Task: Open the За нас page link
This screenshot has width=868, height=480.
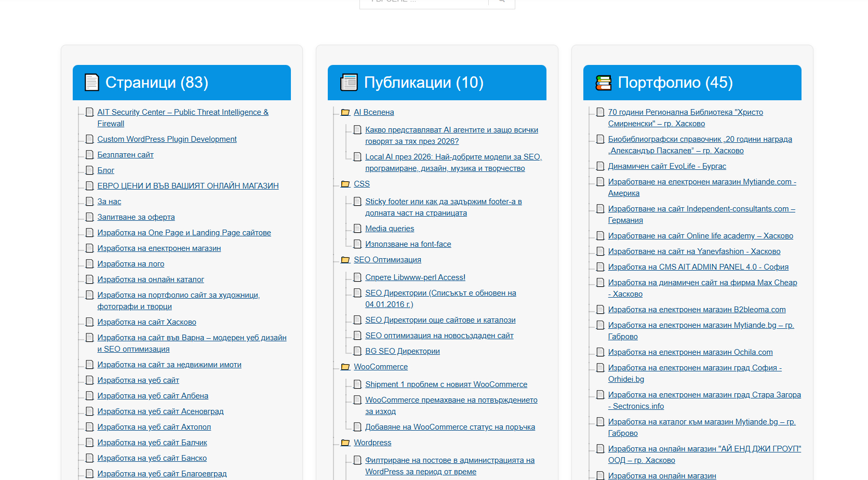Action: click(109, 202)
